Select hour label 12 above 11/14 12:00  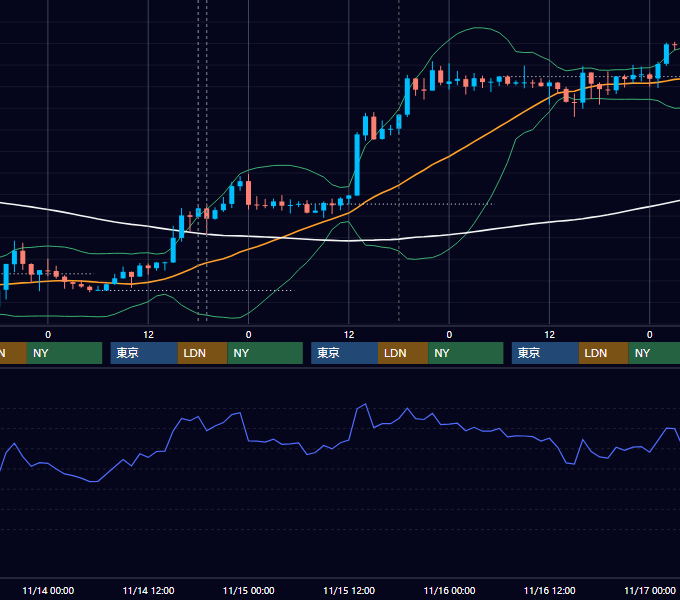point(148,335)
